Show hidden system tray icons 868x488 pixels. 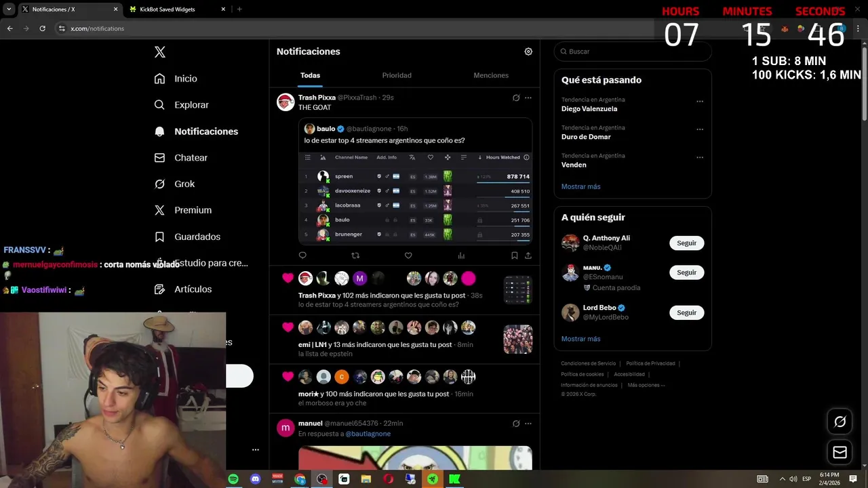pos(782,479)
